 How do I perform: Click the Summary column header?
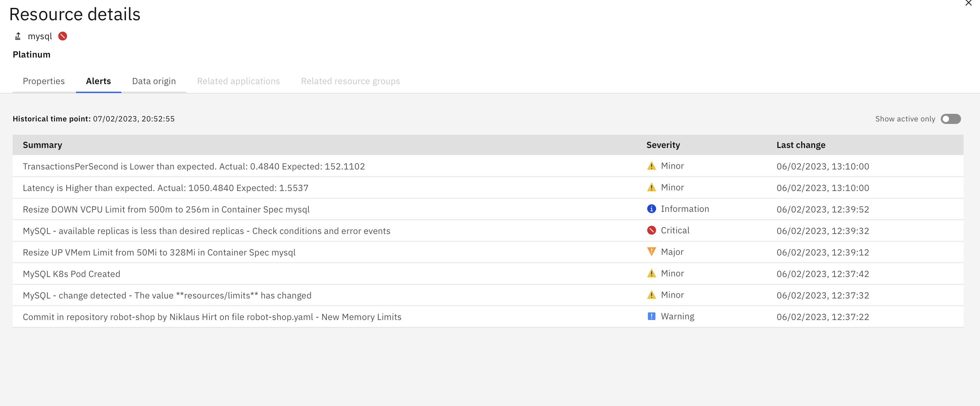tap(43, 145)
